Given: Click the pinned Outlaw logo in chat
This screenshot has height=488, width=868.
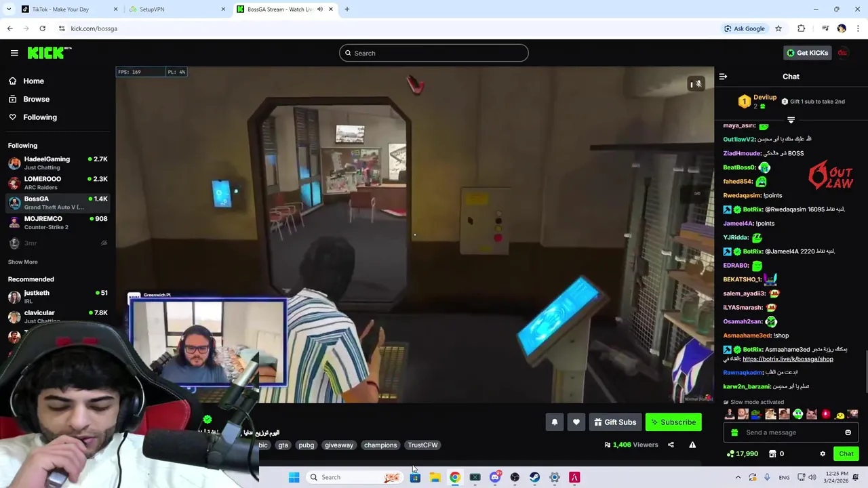Looking at the screenshot, I should [830, 177].
